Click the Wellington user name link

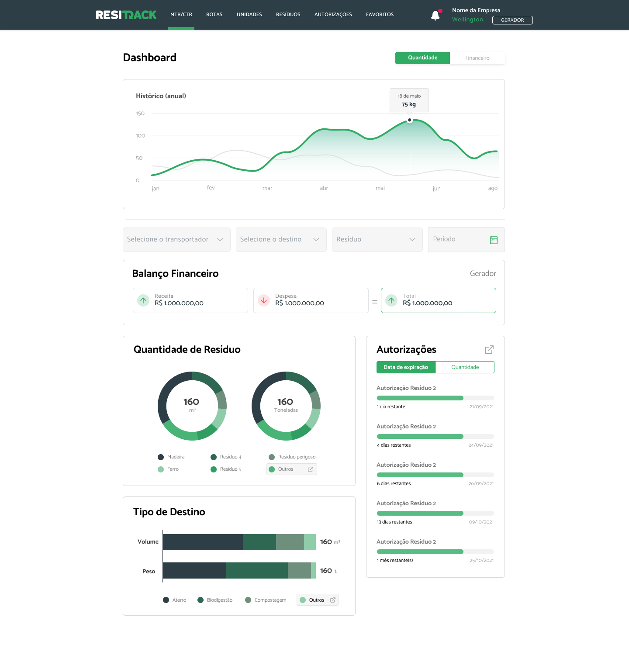[467, 20]
